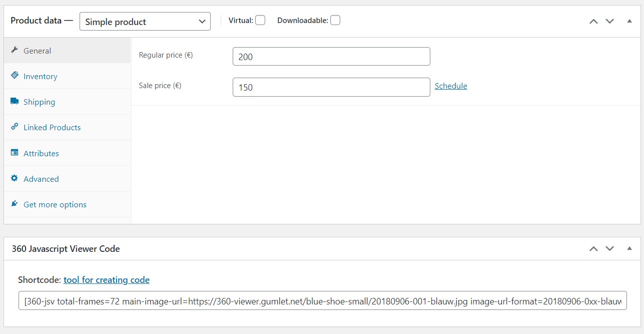644x334 pixels.
Task: Click the Get more options plug icon
Action: pyautogui.click(x=15, y=204)
